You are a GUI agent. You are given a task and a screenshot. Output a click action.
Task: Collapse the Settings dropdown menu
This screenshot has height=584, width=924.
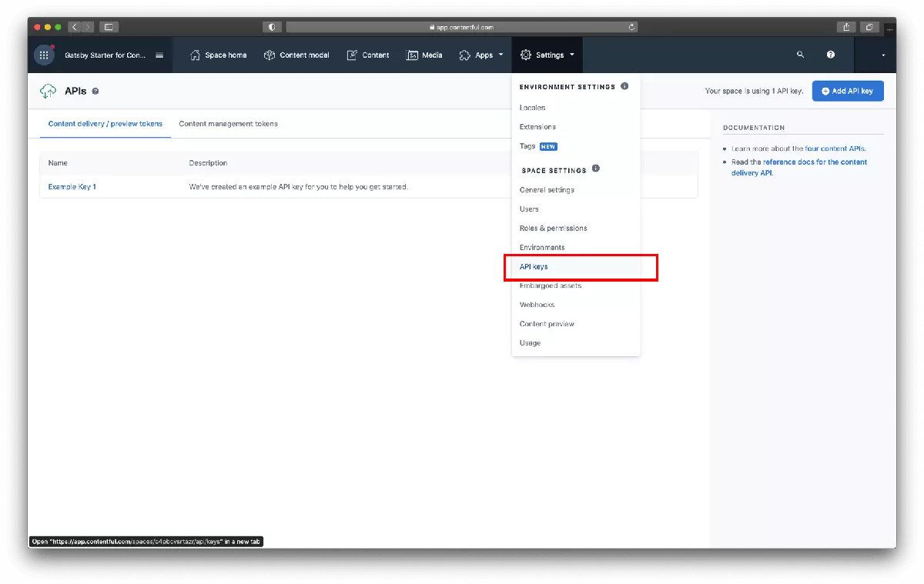547,55
